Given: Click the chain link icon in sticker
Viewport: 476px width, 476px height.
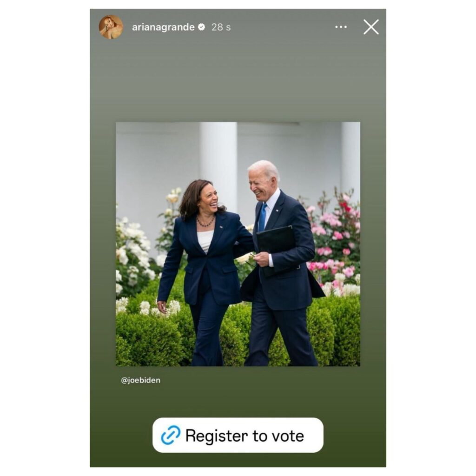Looking at the screenshot, I should (171, 435).
